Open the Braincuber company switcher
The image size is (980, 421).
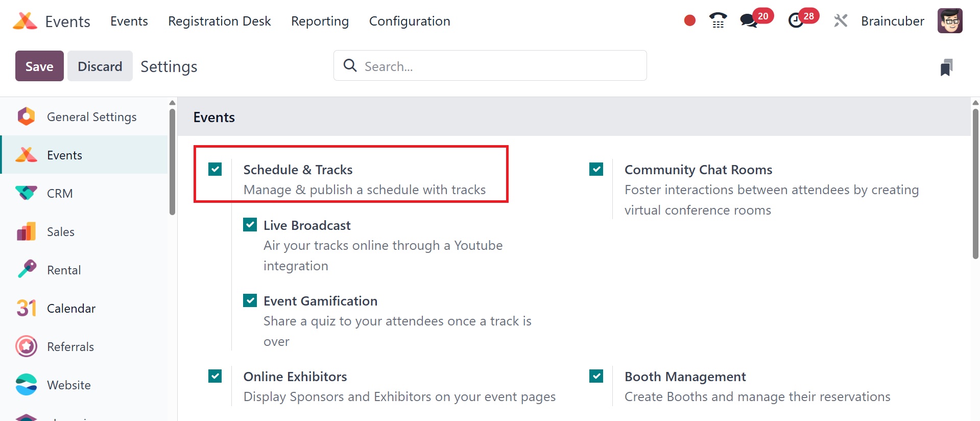(892, 21)
